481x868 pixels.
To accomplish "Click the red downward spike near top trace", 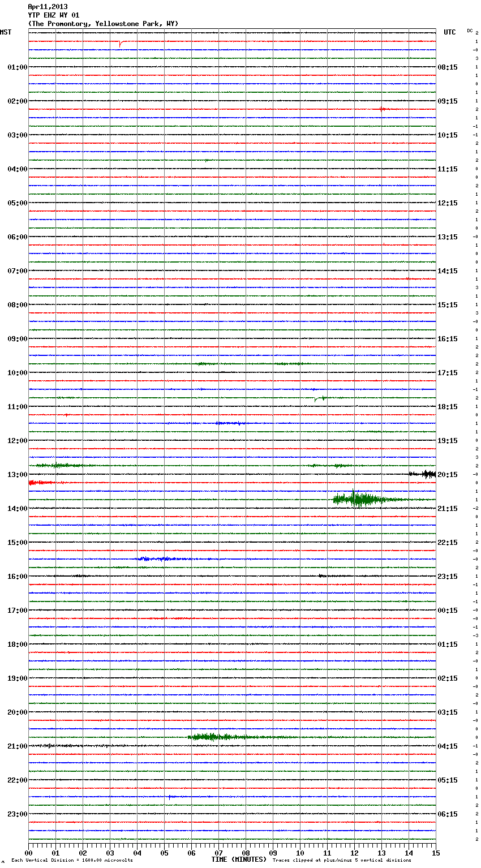I will pyautogui.click(x=120, y=44).
